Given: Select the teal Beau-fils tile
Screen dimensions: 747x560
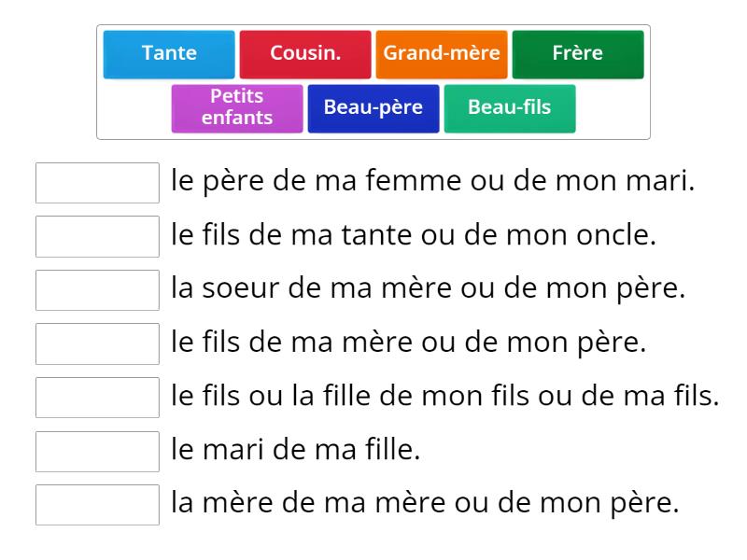Looking at the screenshot, I should click(x=510, y=107).
